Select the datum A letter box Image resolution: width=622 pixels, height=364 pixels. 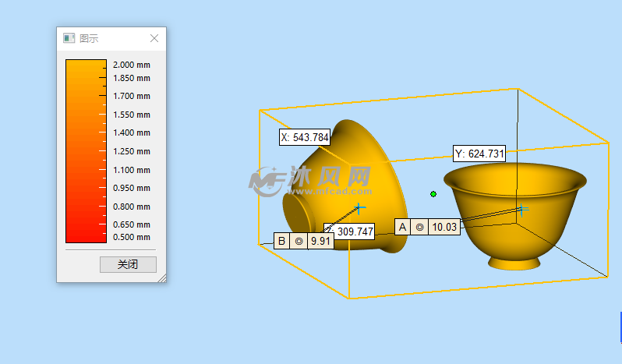[402, 227]
